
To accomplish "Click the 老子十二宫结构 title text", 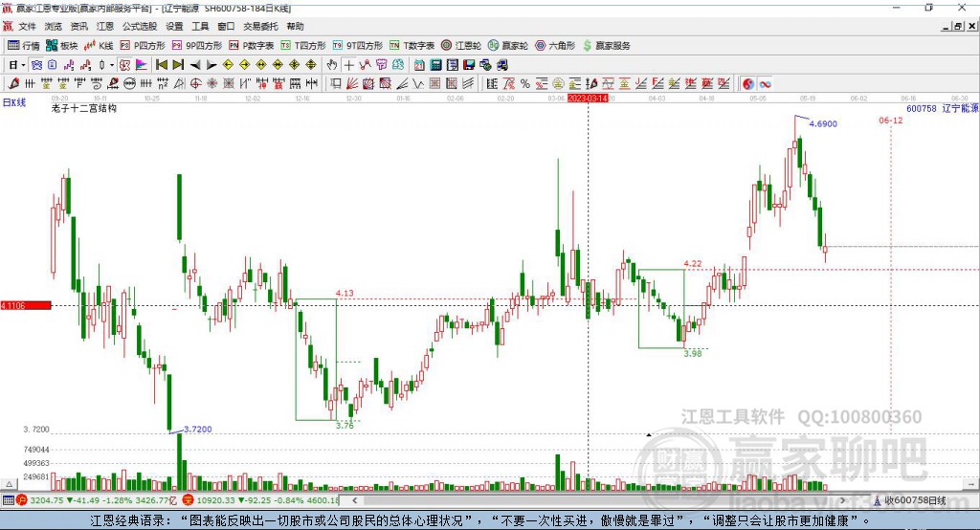I will [84, 108].
